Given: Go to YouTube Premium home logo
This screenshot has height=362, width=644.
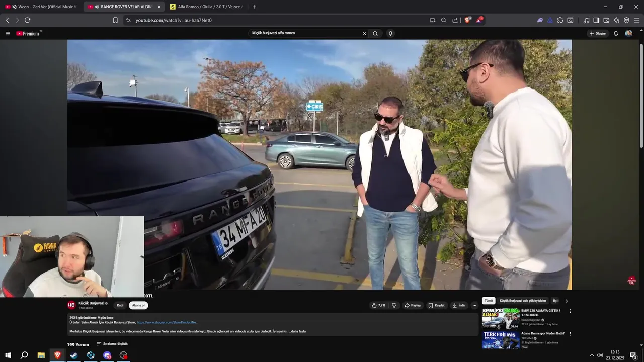Looking at the screenshot, I should (x=28, y=34).
